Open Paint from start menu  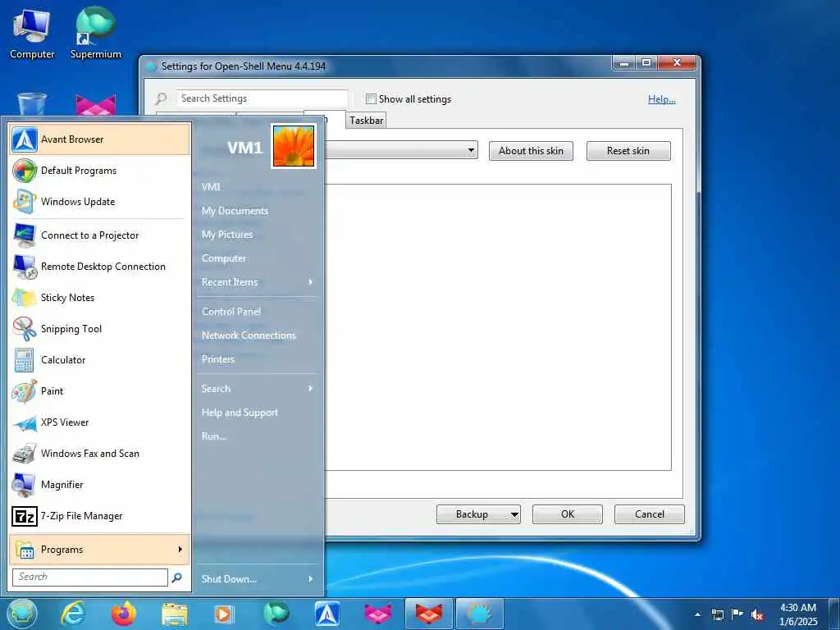click(x=99, y=391)
